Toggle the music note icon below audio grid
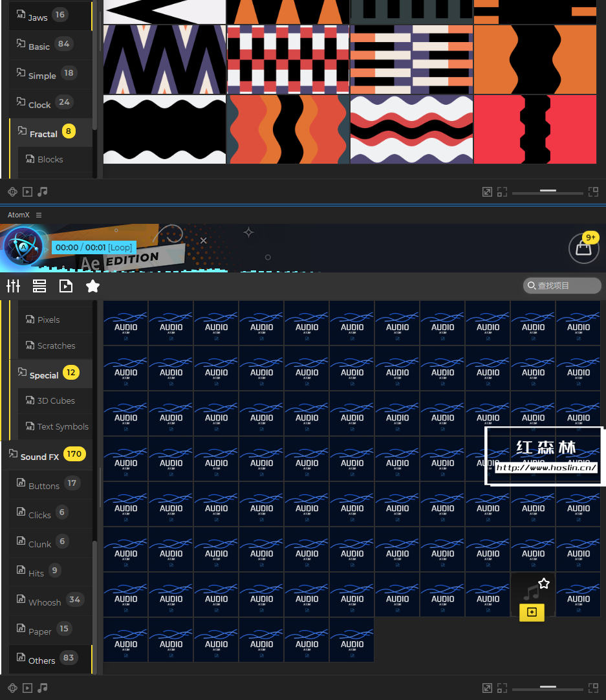 point(43,688)
